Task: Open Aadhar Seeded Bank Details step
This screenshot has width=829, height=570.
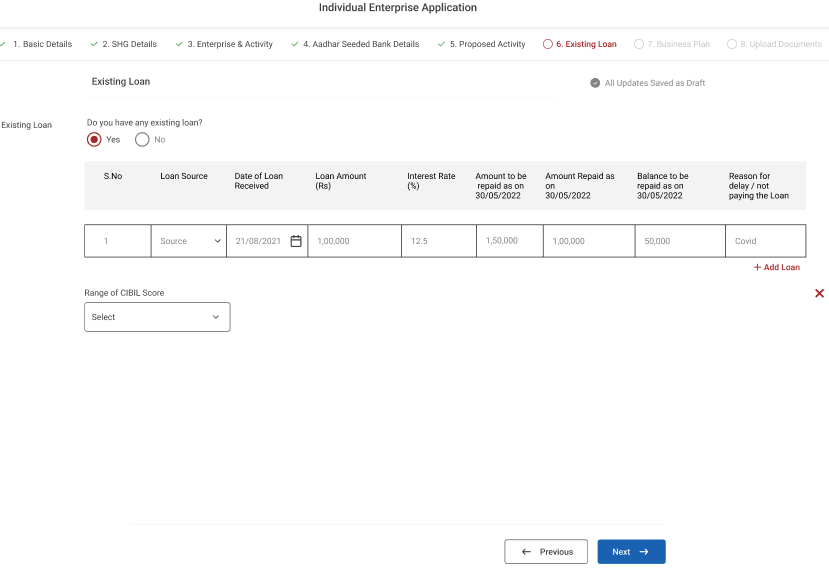Action: click(360, 44)
